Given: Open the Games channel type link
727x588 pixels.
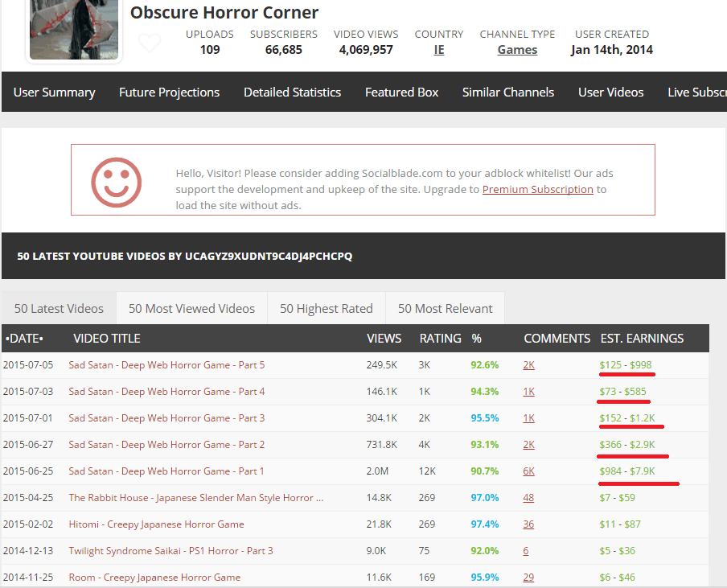Looking at the screenshot, I should 517,50.
